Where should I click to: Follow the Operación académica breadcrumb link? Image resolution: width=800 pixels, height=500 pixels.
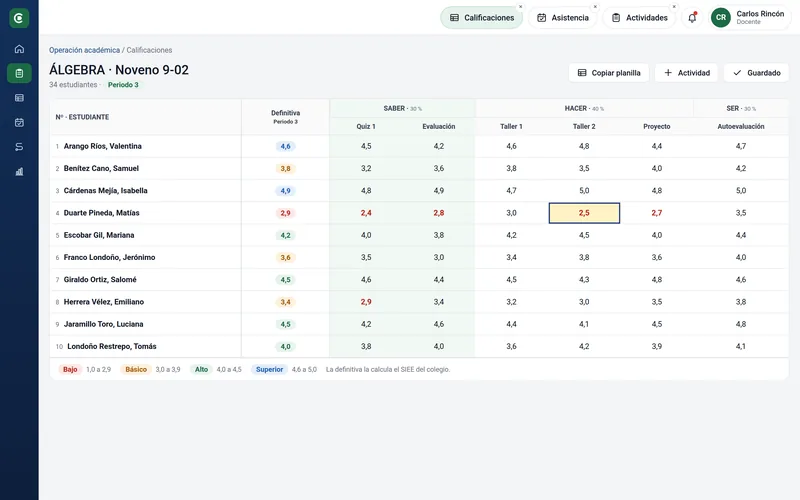(x=84, y=50)
